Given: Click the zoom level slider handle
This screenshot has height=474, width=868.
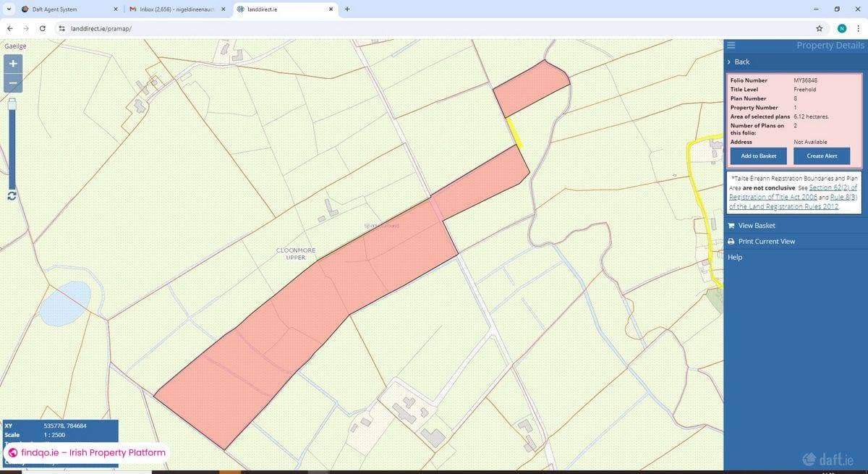Looking at the screenshot, I should [12, 104].
